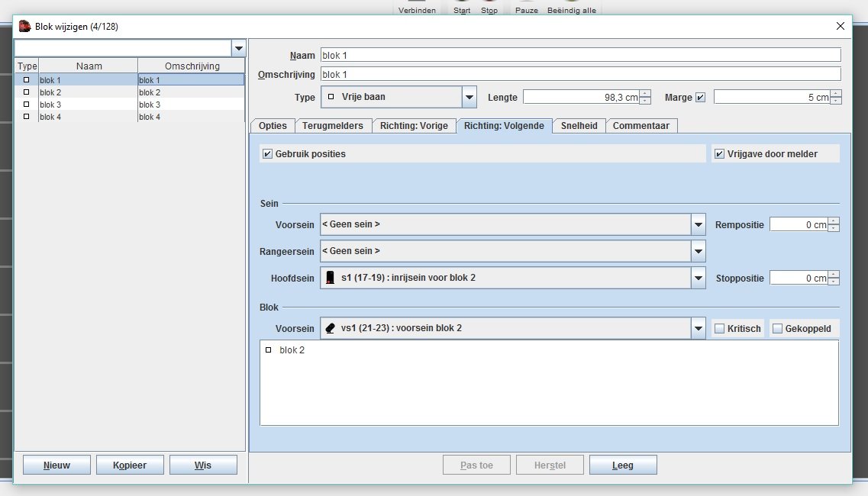
Task: Decrease the Marge value with the down arrow
Action: tap(836, 101)
